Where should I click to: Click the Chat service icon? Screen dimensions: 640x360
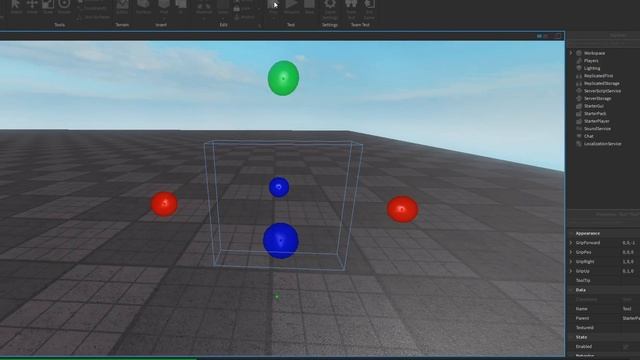click(x=579, y=136)
